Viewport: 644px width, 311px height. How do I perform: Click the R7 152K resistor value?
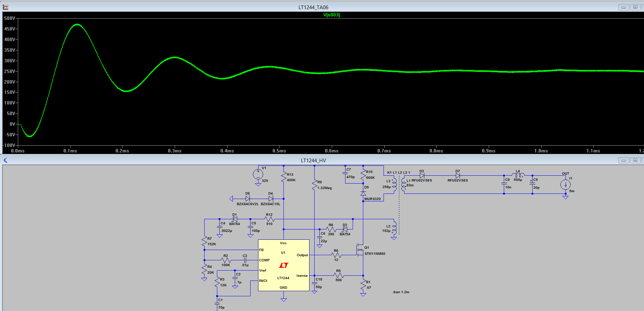[x=212, y=244]
